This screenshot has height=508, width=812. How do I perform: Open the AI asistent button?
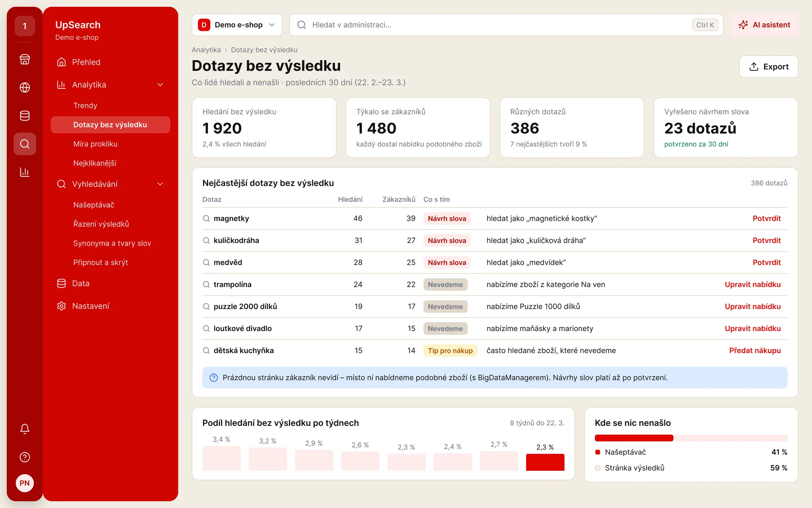pos(765,25)
